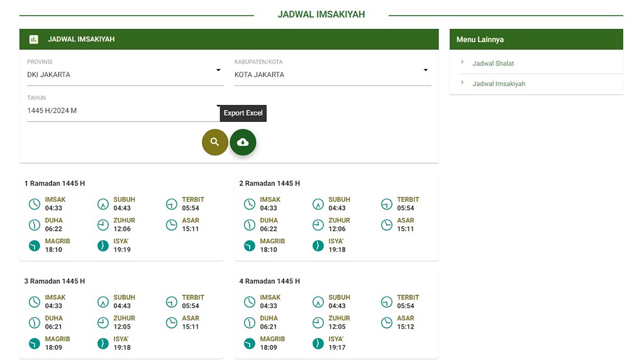Click the Asar clock icon under 3 Ramadan
The image size is (644, 362).
click(172, 323)
